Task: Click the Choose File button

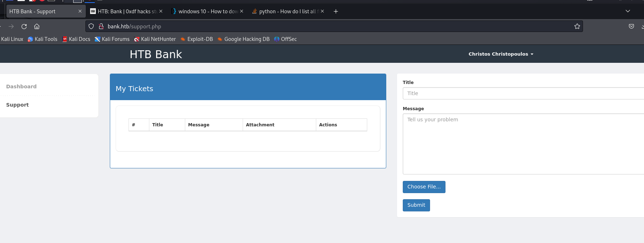Action: [424, 187]
